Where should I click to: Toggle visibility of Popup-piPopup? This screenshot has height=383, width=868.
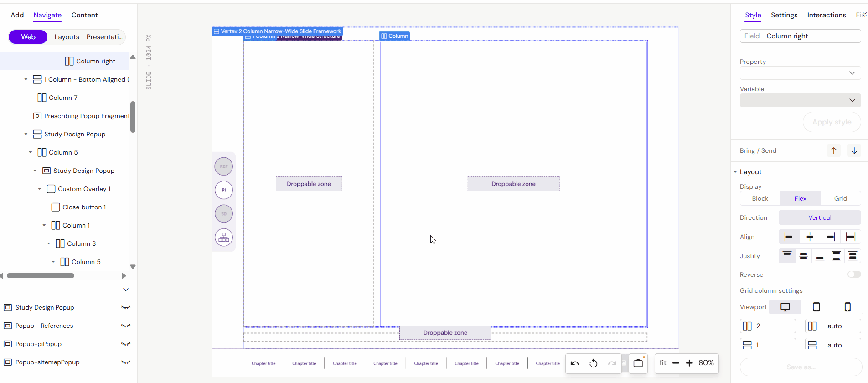[126, 344]
